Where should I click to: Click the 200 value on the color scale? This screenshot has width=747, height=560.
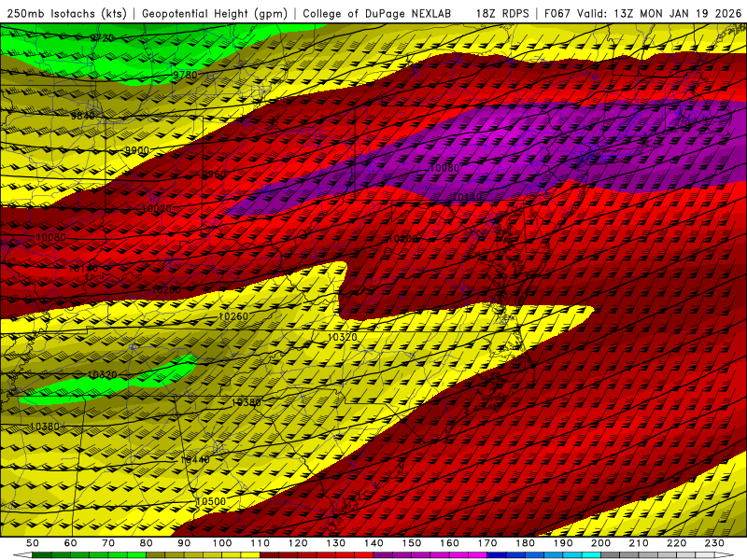pyautogui.click(x=600, y=543)
